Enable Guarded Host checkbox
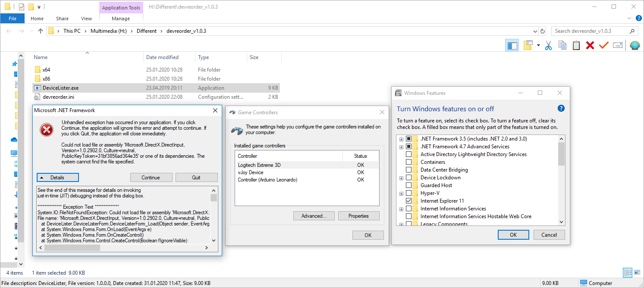The height and width of the screenshot is (288, 644). 408,185
